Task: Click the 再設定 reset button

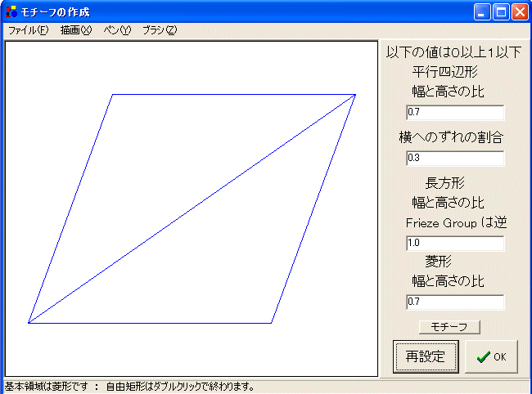Action: 426,356
